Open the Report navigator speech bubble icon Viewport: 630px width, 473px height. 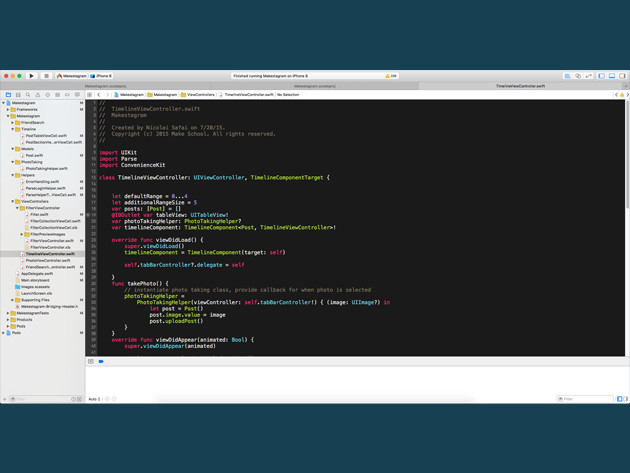(x=77, y=95)
